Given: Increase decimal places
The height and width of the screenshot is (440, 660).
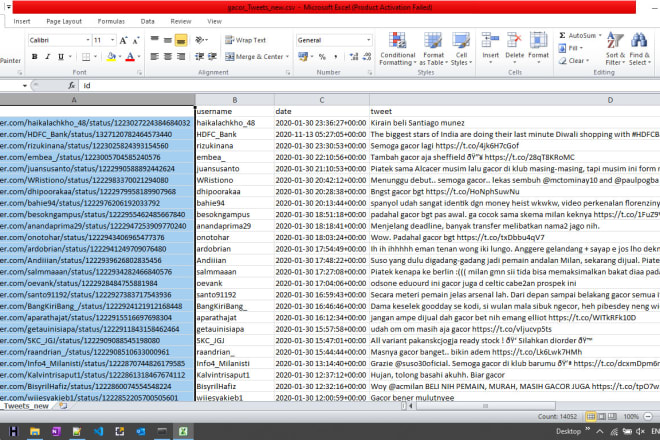Looking at the screenshot, I should [x=354, y=56].
